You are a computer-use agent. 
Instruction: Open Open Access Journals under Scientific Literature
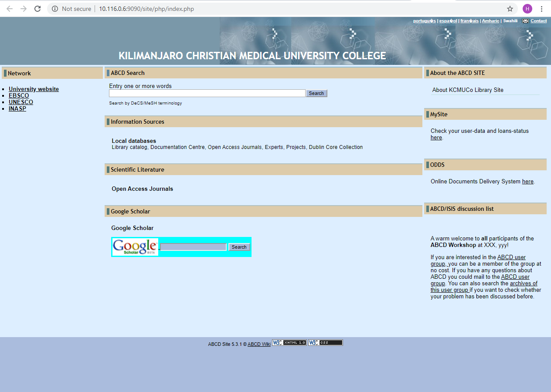(142, 189)
